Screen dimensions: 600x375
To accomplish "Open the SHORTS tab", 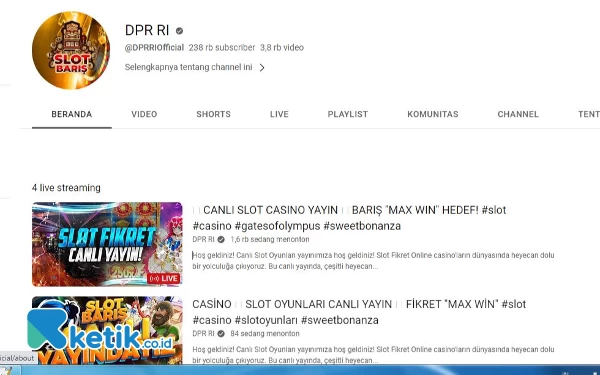I will [x=214, y=114].
